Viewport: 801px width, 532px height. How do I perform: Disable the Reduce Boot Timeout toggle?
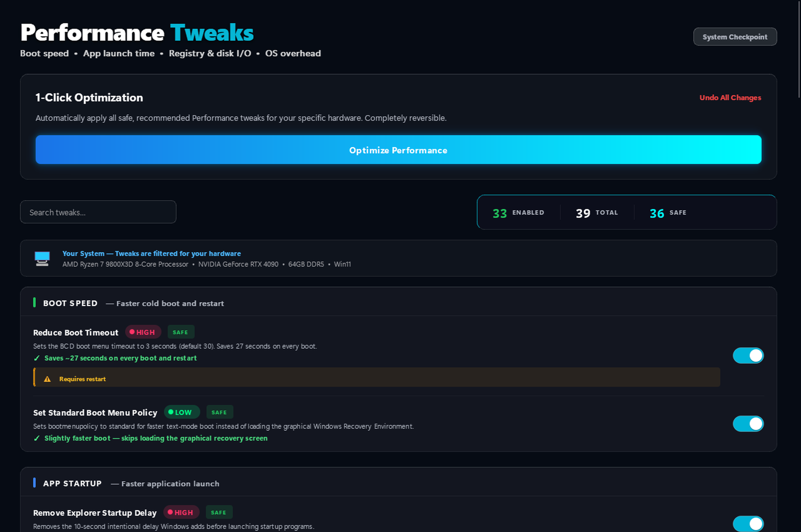click(748, 355)
